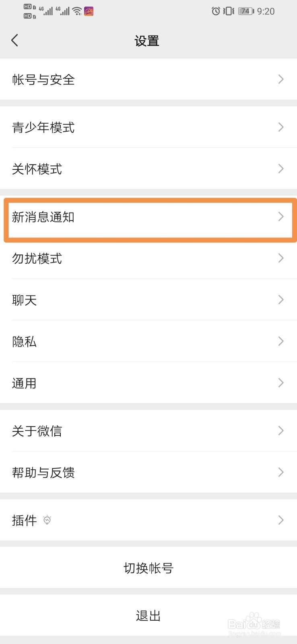Click the chevron next to 新消息通知
The image size is (297, 644).
pyautogui.click(x=281, y=217)
